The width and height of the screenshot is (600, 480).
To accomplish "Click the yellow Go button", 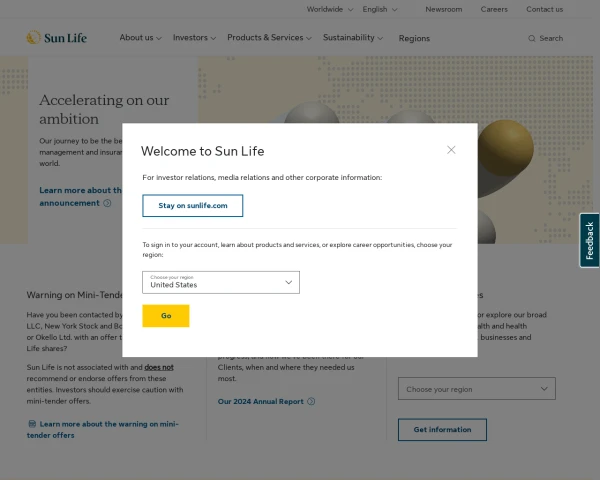I will coord(166,316).
